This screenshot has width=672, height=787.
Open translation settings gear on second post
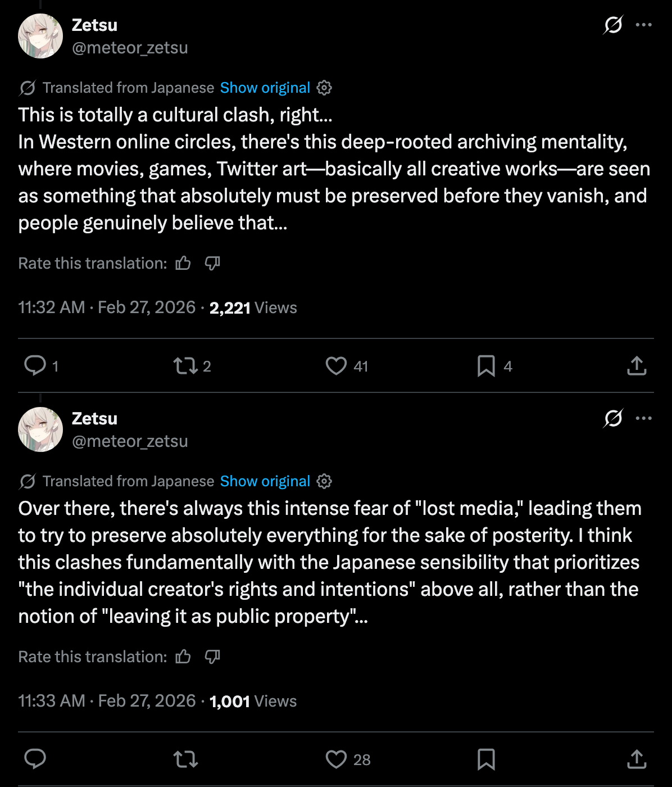click(324, 481)
